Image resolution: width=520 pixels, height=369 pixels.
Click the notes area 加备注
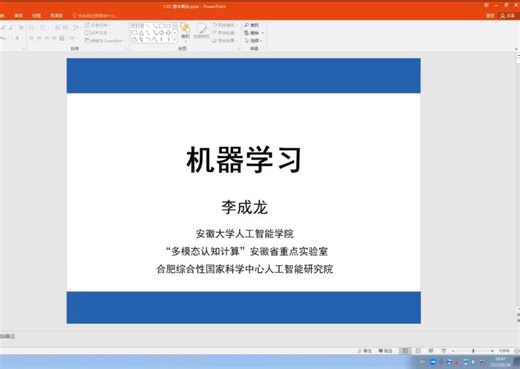[x=7, y=336]
